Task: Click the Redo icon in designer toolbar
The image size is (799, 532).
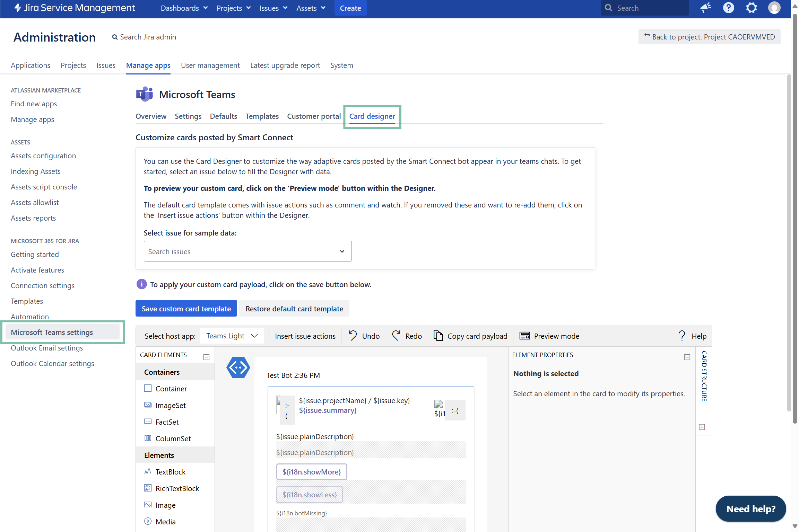Action: click(x=396, y=336)
